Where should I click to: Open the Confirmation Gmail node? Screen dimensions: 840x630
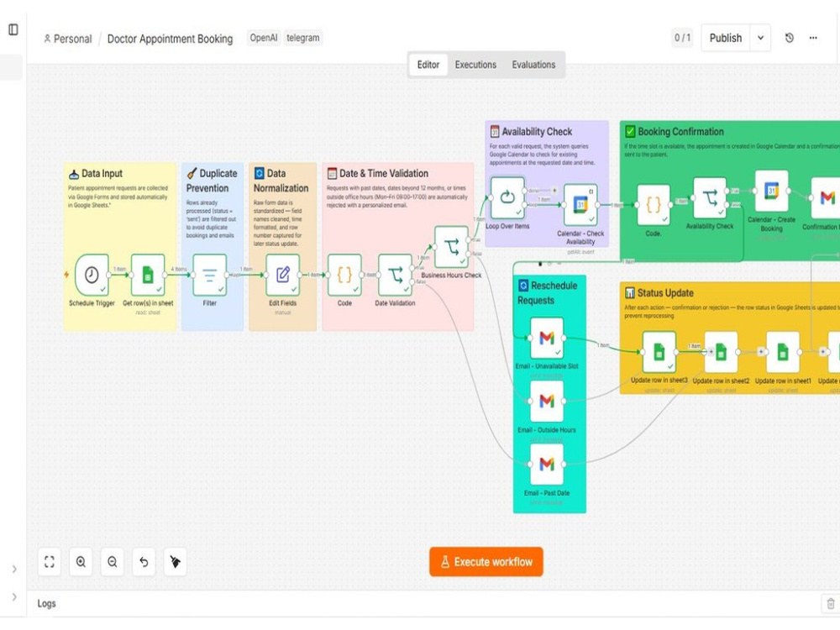click(x=826, y=198)
